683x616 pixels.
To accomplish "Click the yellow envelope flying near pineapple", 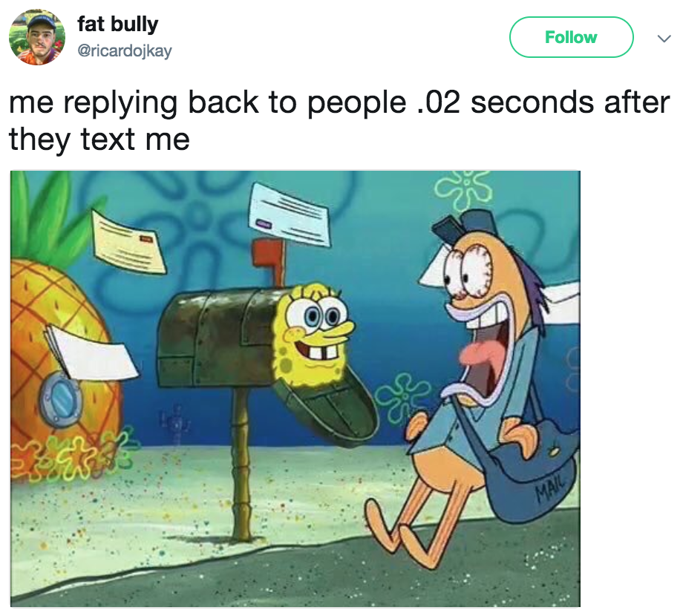I will pyautogui.click(x=129, y=242).
